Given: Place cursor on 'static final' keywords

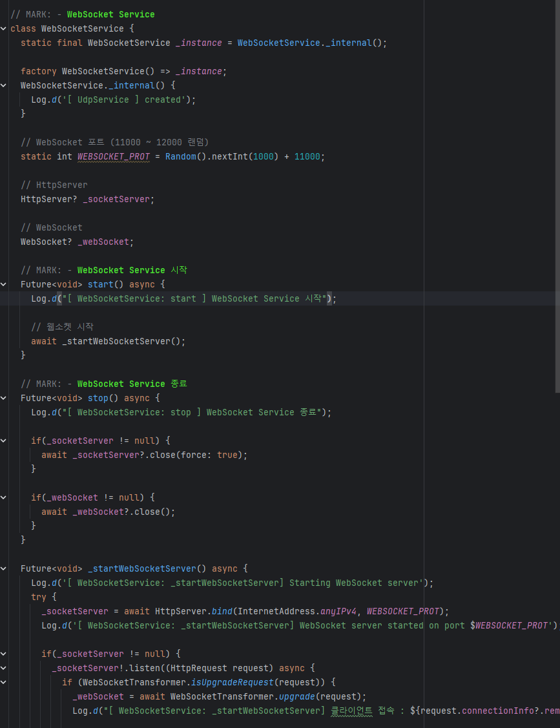Looking at the screenshot, I should [52, 43].
